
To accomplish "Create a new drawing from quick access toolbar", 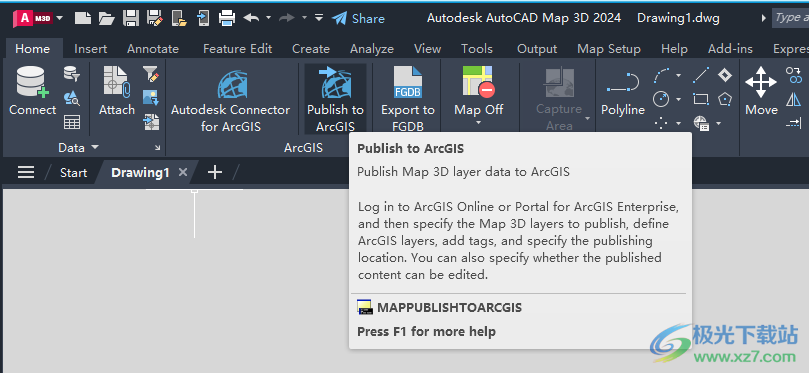I will (83, 19).
